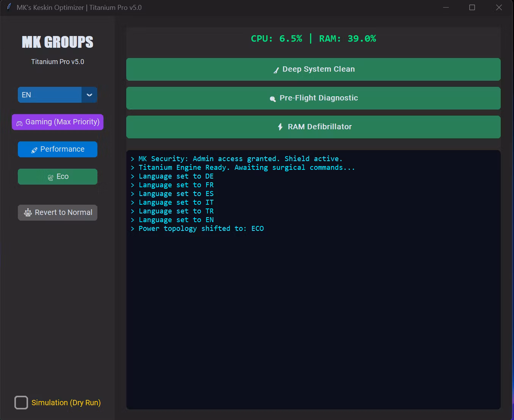
Task: Switch to Performance power mode
Action: point(58,149)
